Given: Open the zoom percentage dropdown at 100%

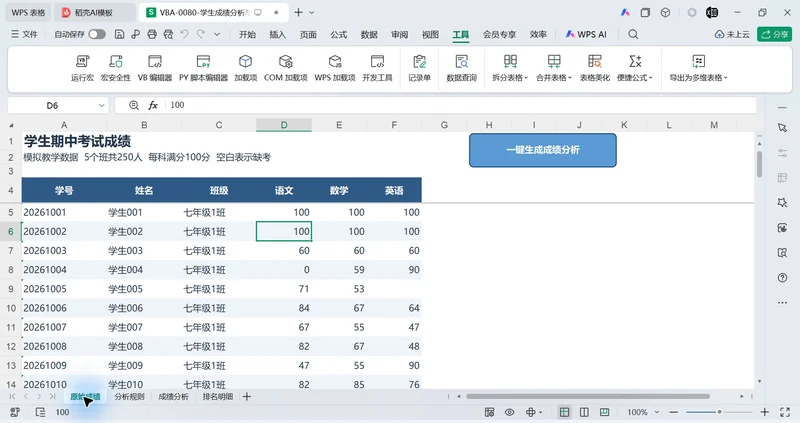Looking at the screenshot, I should click(657, 412).
